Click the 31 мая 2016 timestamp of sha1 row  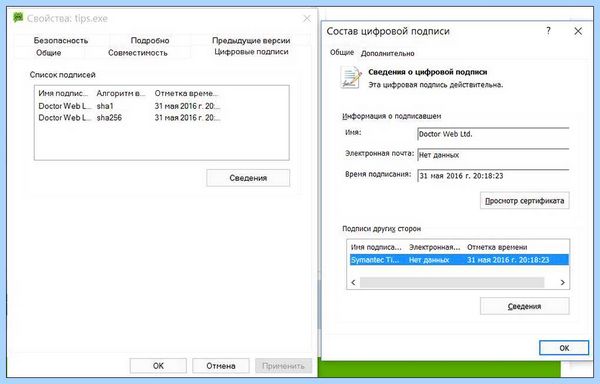pyautogui.click(x=188, y=106)
